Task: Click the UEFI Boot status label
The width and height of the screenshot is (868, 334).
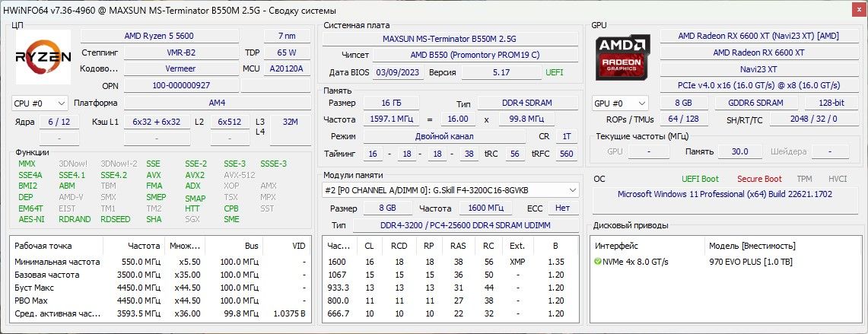Action: (701, 179)
